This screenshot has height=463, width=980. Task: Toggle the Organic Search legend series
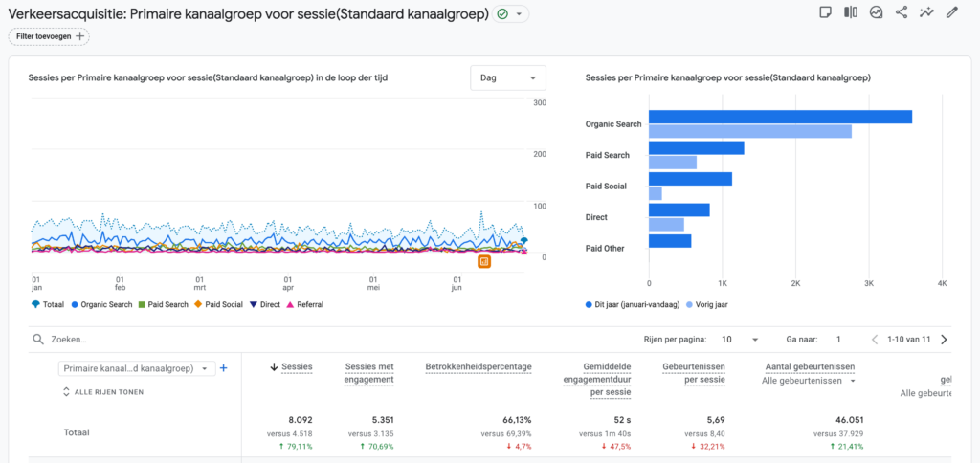pos(101,305)
